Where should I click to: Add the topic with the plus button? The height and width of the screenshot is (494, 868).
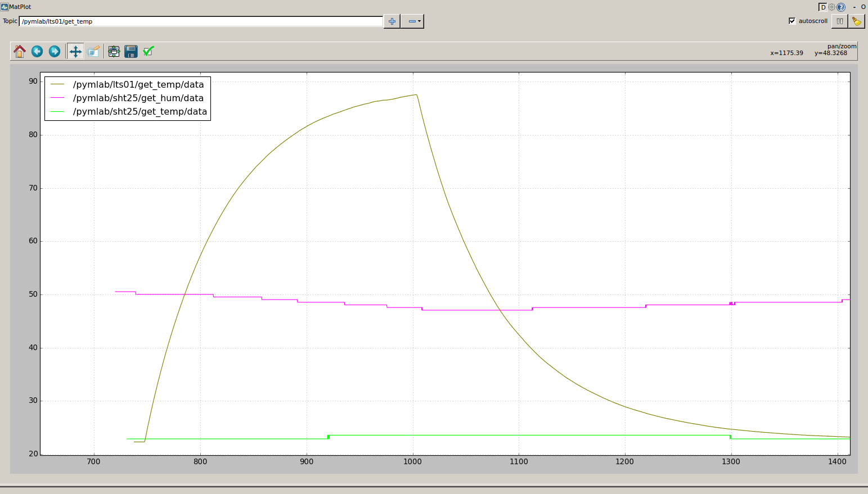click(x=392, y=21)
